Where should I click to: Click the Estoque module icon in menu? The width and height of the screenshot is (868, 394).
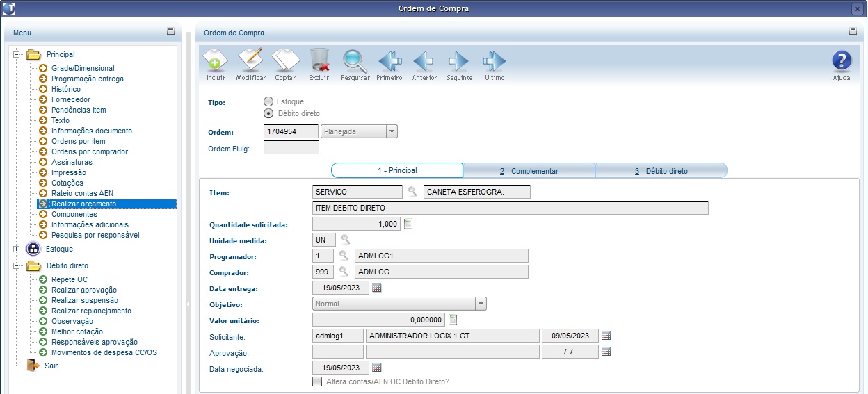coord(33,249)
